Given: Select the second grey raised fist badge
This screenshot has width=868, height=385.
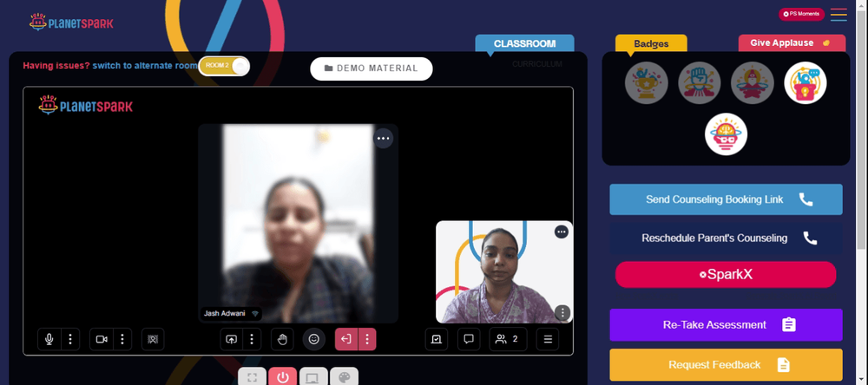Looking at the screenshot, I should [x=699, y=83].
